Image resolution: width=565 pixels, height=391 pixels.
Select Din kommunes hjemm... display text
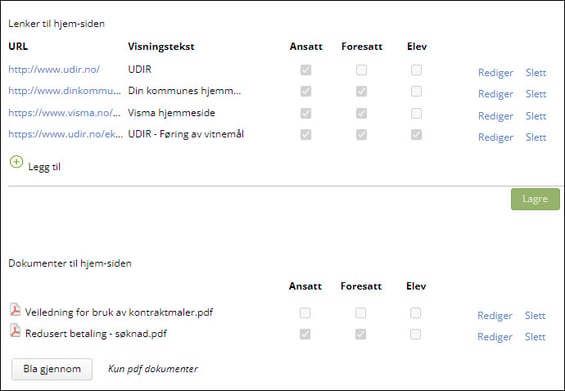(184, 90)
